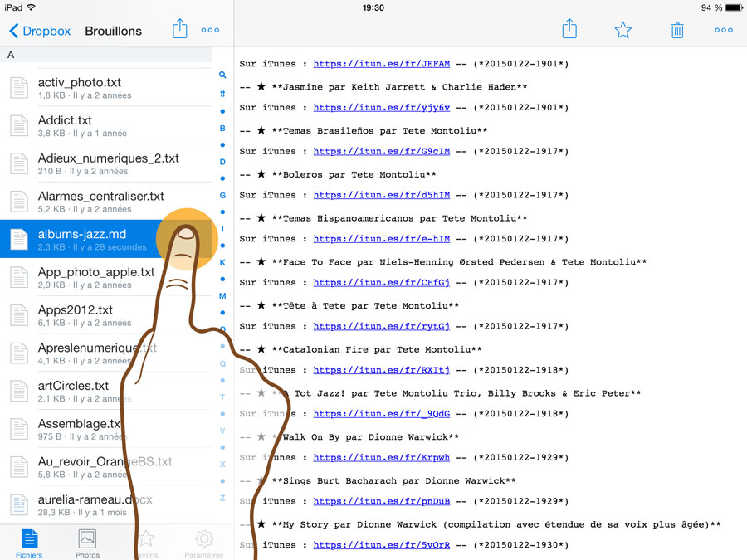Jump to the # section in the index
The height and width of the screenshot is (560, 747).
pos(222,95)
